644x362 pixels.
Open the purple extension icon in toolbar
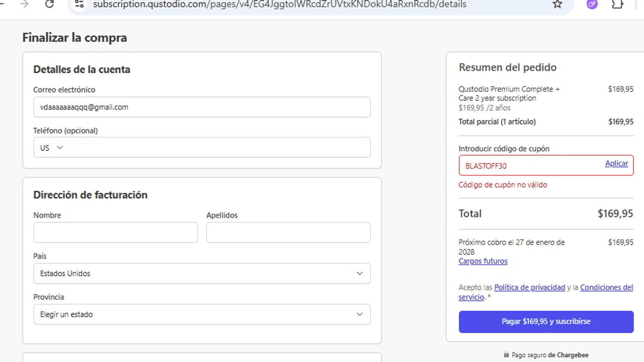[x=592, y=4]
